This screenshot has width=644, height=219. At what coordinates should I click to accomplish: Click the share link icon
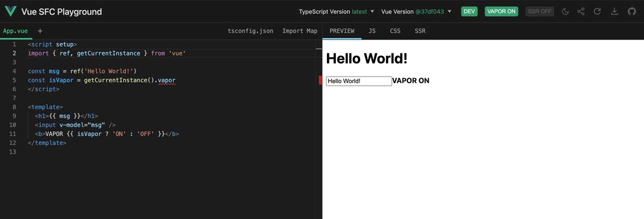pos(581,11)
